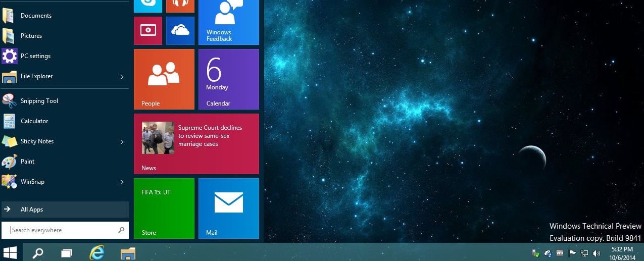Open the clock showing 5:32 PM
The image size is (644, 261).
pyautogui.click(x=622, y=253)
